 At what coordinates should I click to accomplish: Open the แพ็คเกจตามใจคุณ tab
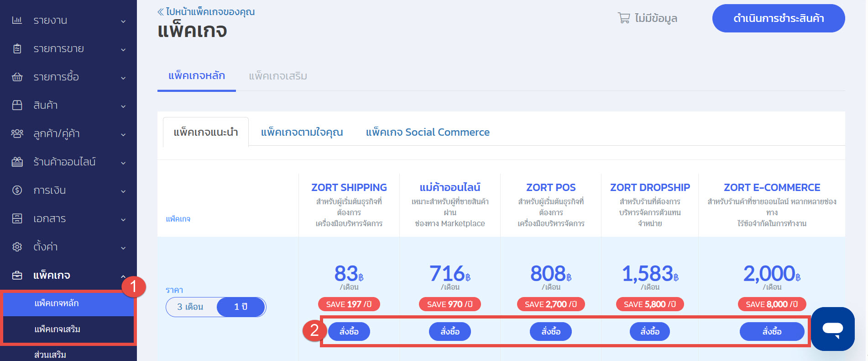coord(302,132)
